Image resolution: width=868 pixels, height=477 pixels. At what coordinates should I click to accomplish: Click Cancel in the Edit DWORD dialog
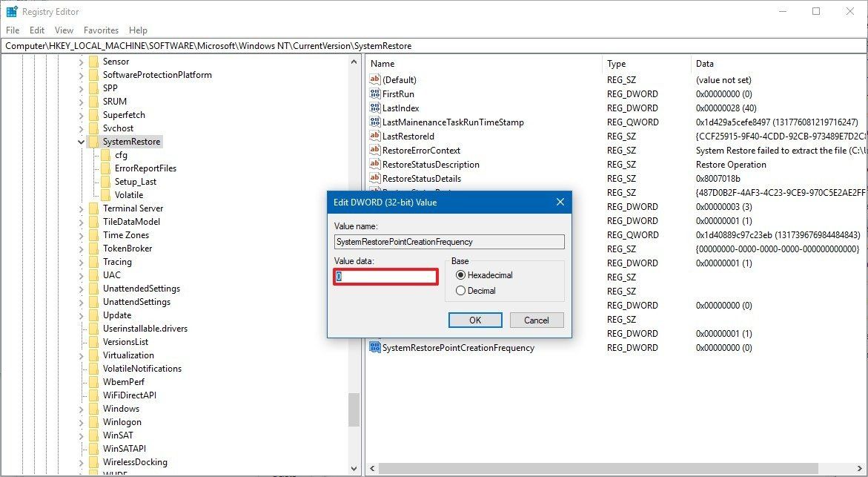pyautogui.click(x=536, y=320)
